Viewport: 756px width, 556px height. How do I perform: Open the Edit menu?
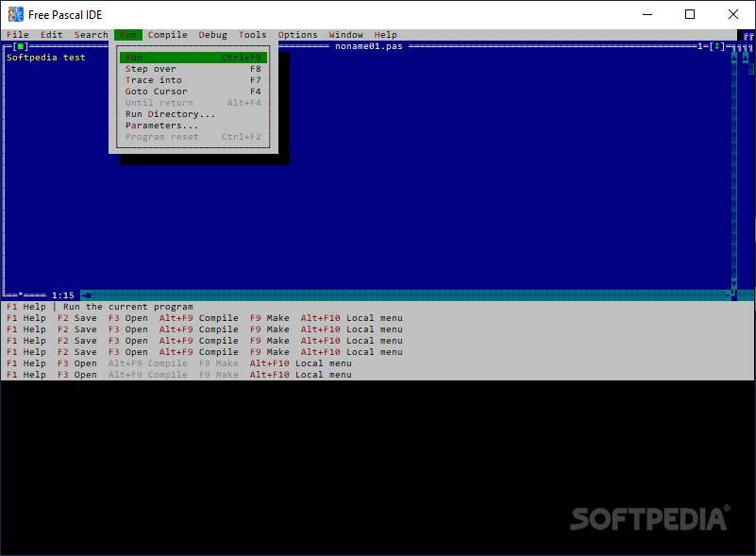52,35
